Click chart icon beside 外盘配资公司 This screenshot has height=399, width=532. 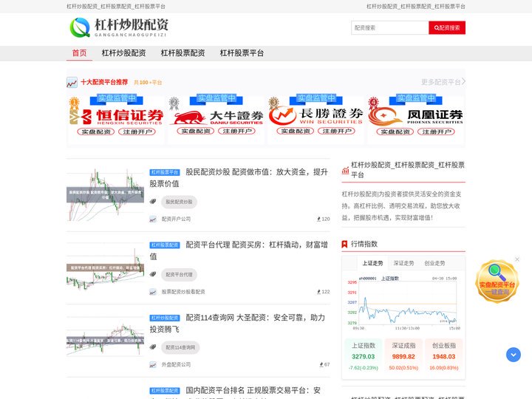[153, 365]
